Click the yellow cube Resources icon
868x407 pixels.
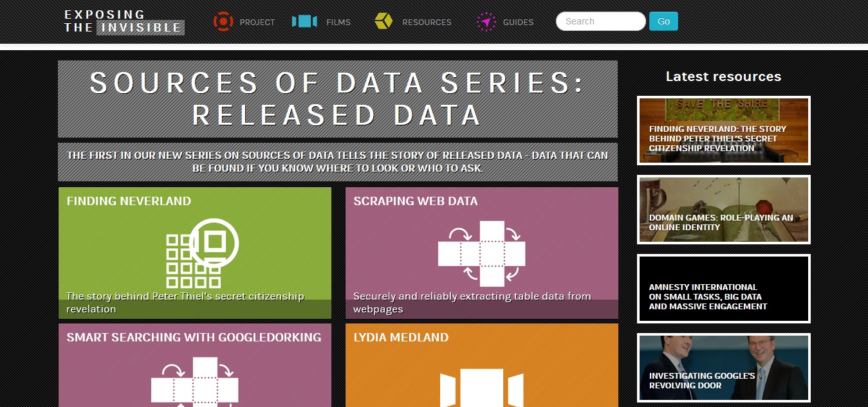(x=383, y=21)
